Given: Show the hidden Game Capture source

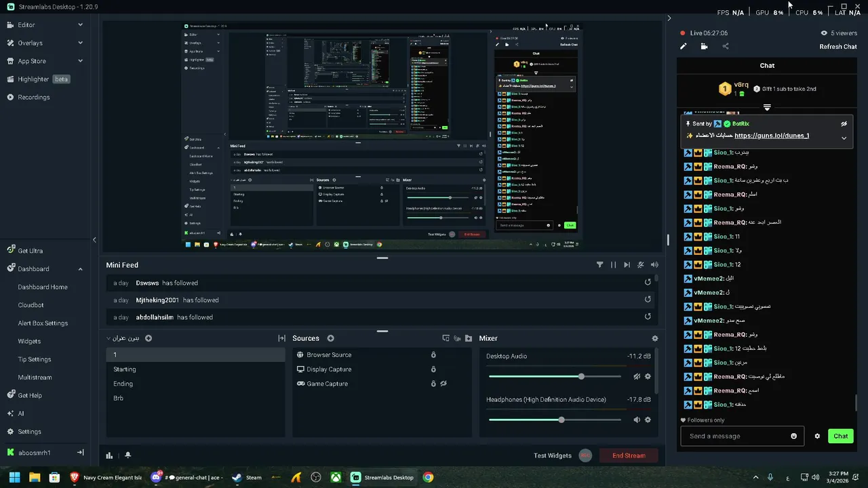Looking at the screenshot, I should 443,384.
